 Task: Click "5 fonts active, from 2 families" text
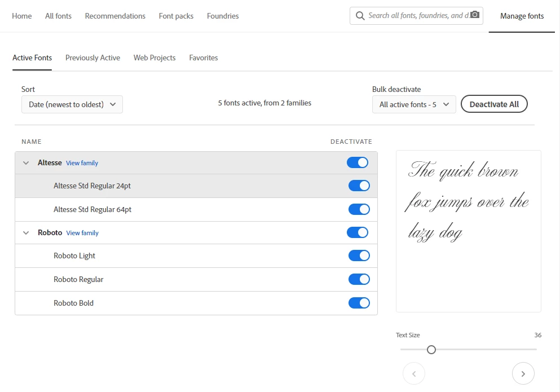(264, 103)
